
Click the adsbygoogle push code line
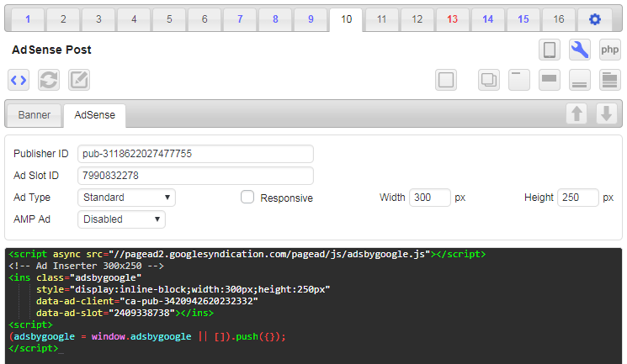pyautogui.click(x=147, y=336)
